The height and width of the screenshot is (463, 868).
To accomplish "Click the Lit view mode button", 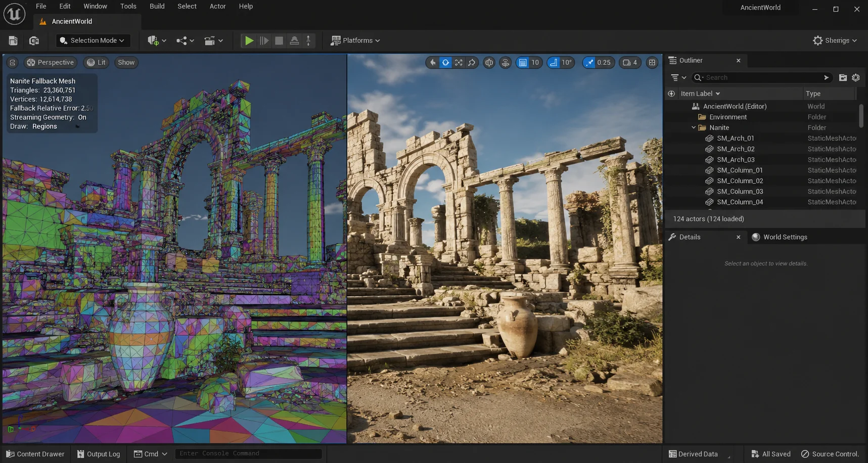I will point(96,62).
